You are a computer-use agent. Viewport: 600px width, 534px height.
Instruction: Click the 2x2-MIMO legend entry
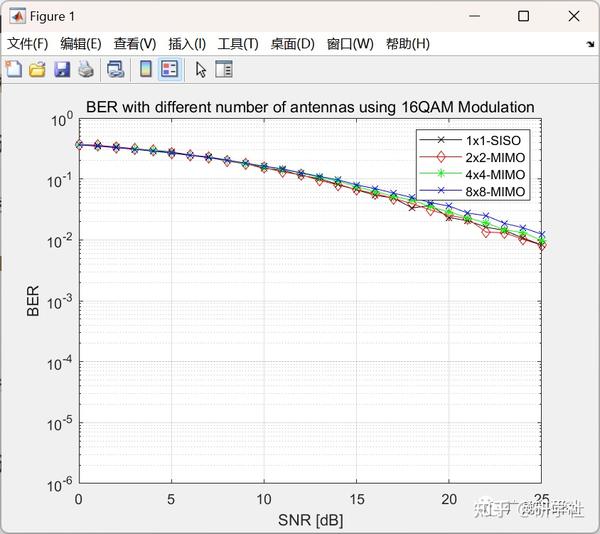473,157
